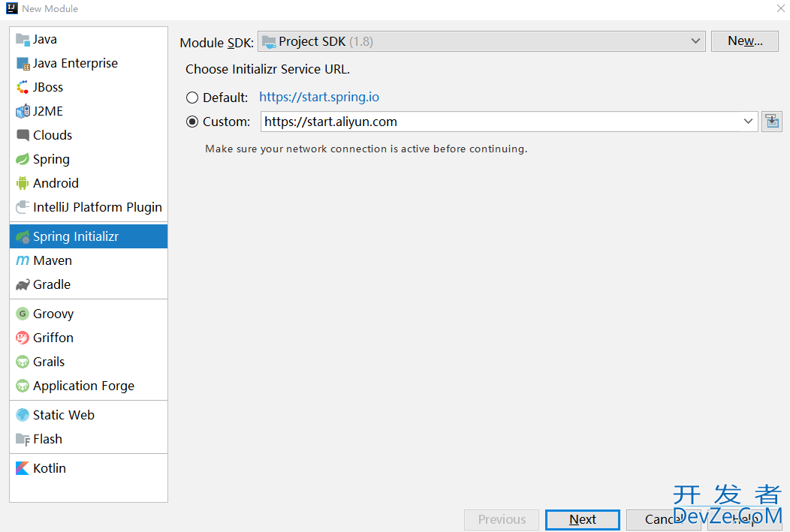Click the Cancel button
790x532 pixels.
(662, 519)
